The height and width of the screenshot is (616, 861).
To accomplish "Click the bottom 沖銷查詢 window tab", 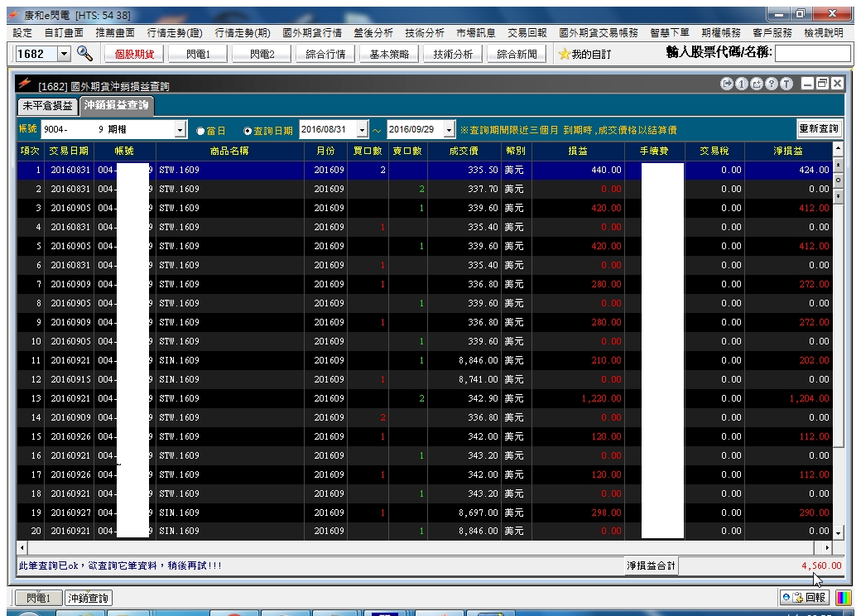I will [x=88, y=598].
